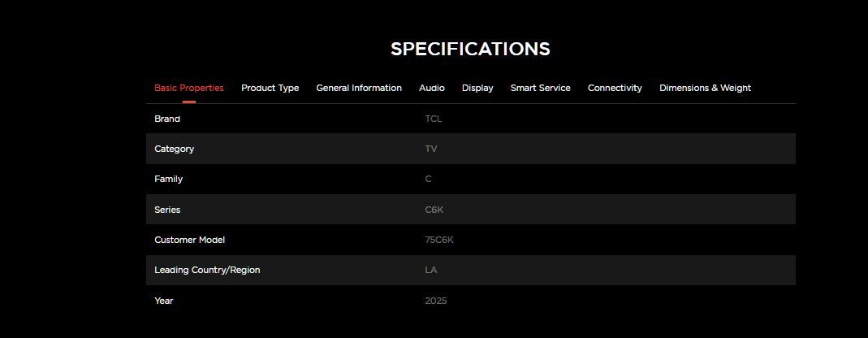Open the Smart Service tab

(x=540, y=88)
